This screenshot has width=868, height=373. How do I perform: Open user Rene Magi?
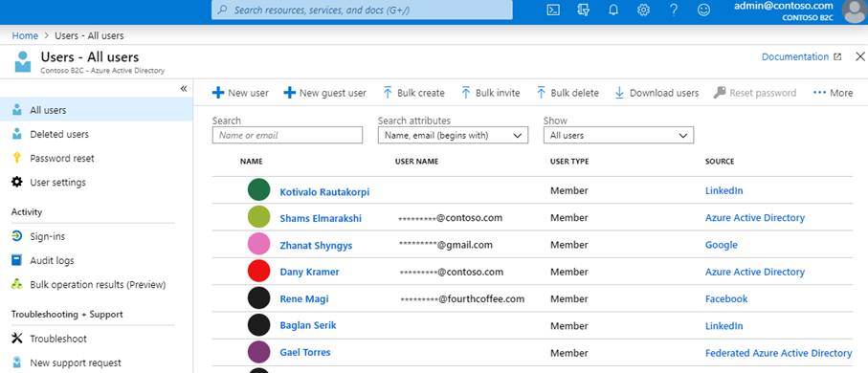point(304,298)
